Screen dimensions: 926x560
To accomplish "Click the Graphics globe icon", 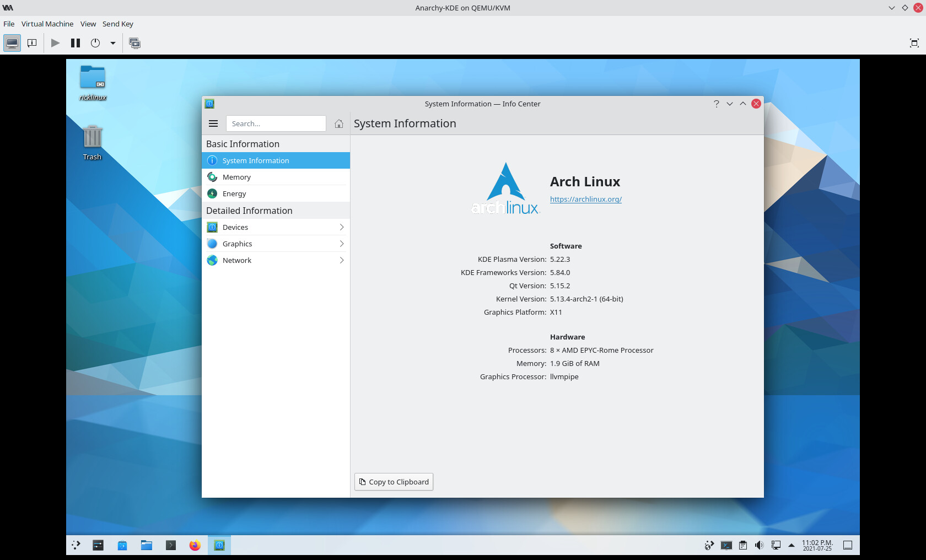I will click(x=212, y=244).
